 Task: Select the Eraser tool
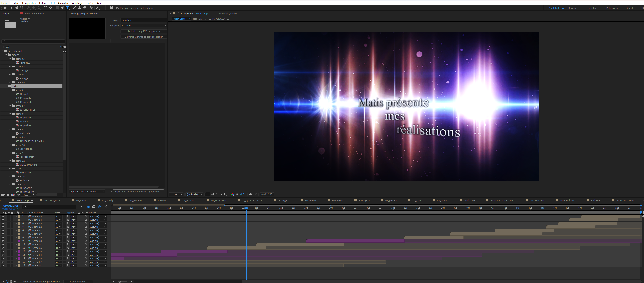point(85,8)
